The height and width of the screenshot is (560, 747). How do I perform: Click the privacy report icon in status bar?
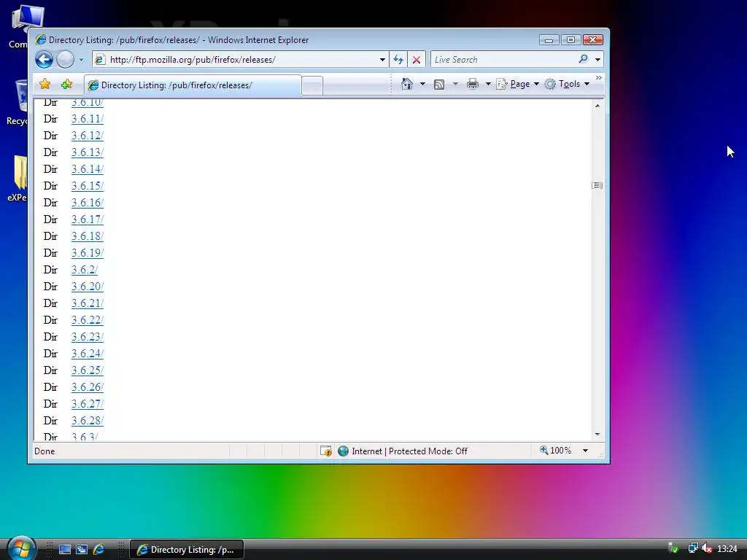pos(326,451)
